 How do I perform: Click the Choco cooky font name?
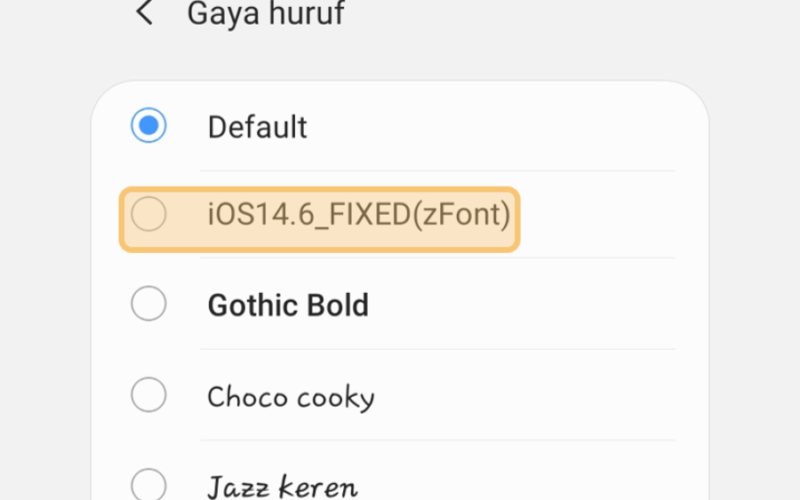pos(291,397)
